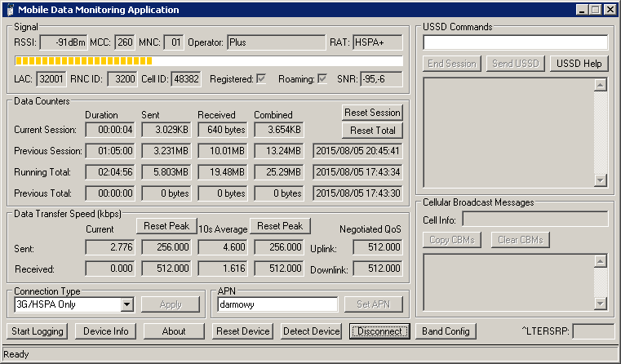Select the 3G/HSPA Only combo box
621x364 pixels.
tap(74, 304)
